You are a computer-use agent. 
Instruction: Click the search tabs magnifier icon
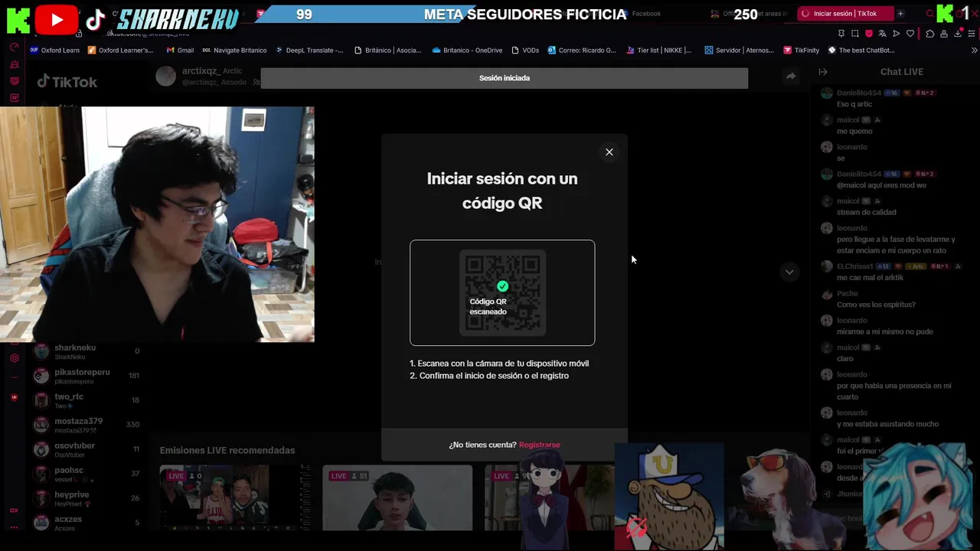pyautogui.click(x=930, y=14)
